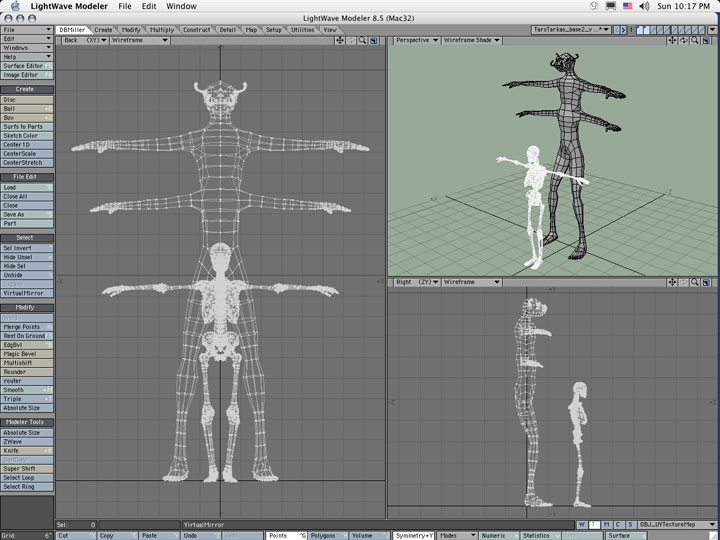Click the zoom magnifier in Perspective viewport
Screen dimensions: 720x540
pyautogui.click(x=695, y=40)
